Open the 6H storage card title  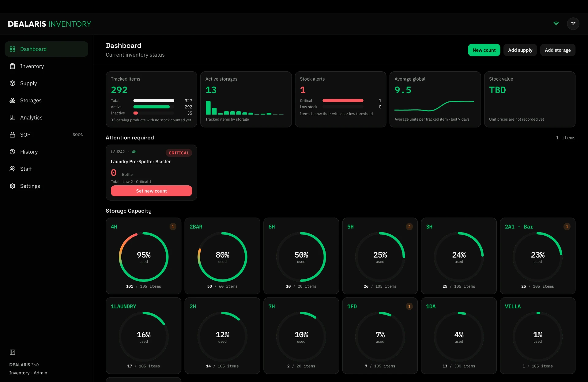pyautogui.click(x=272, y=227)
